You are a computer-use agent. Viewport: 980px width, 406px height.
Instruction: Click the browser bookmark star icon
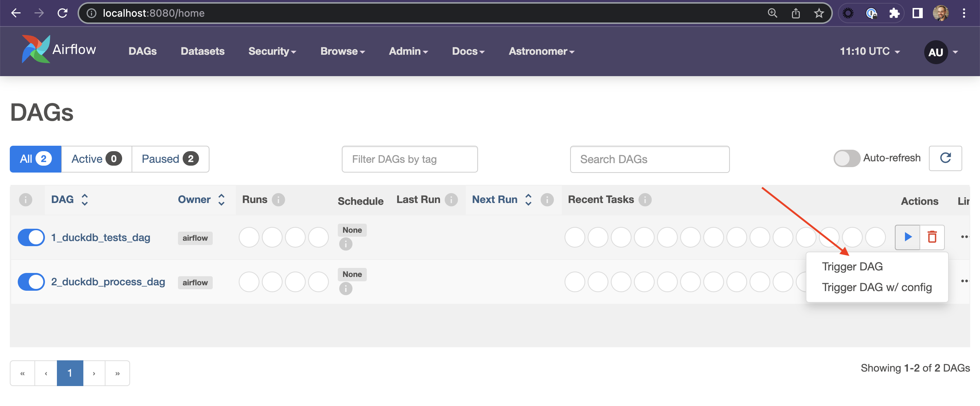pyautogui.click(x=819, y=13)
